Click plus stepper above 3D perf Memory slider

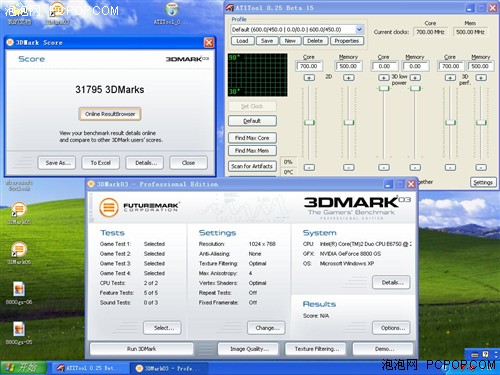pyautogui.click(x=481, y=78)
